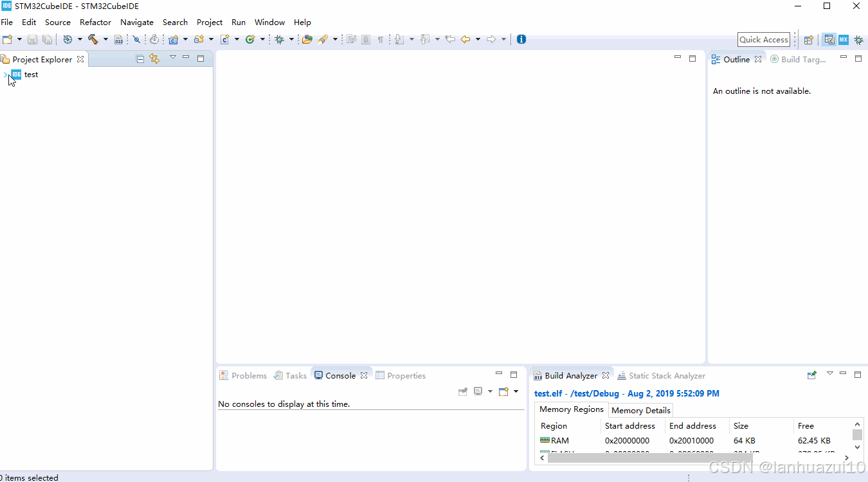Expand the test project tree node
The height and width of the screenshot is (482, 868).
(x=6, y=75)
